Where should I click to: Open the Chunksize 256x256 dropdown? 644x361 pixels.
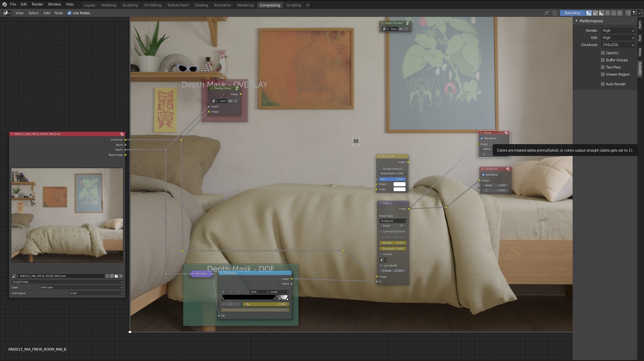618,45
